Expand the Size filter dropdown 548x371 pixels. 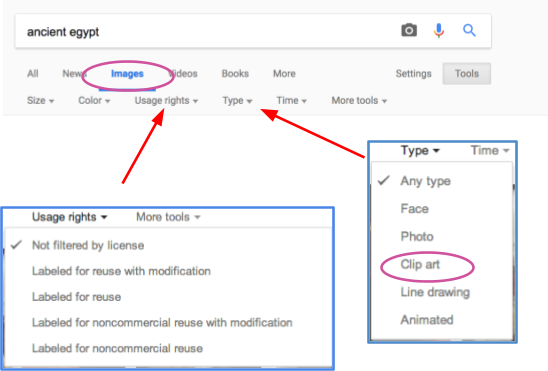pyautogui.click(x=41, y=101)
